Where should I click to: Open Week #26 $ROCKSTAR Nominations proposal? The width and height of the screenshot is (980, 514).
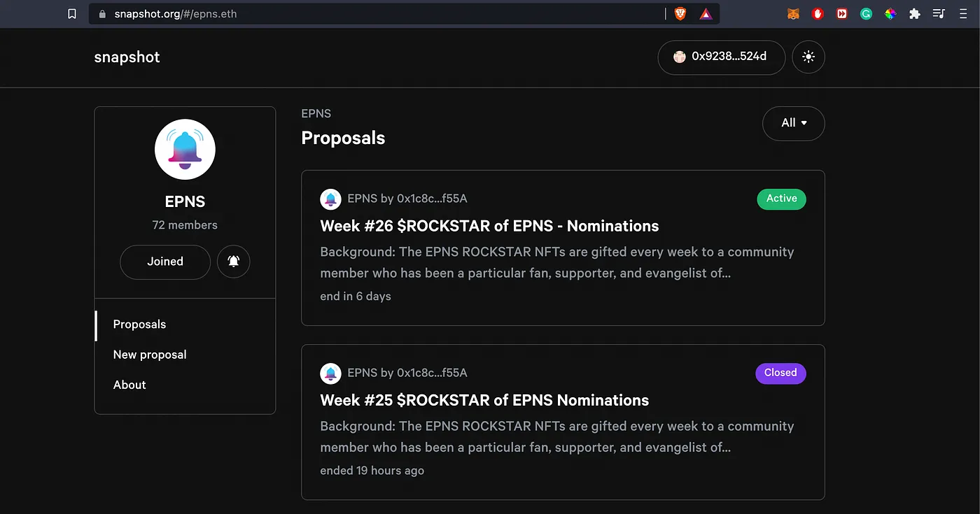(x=489, y=226)
